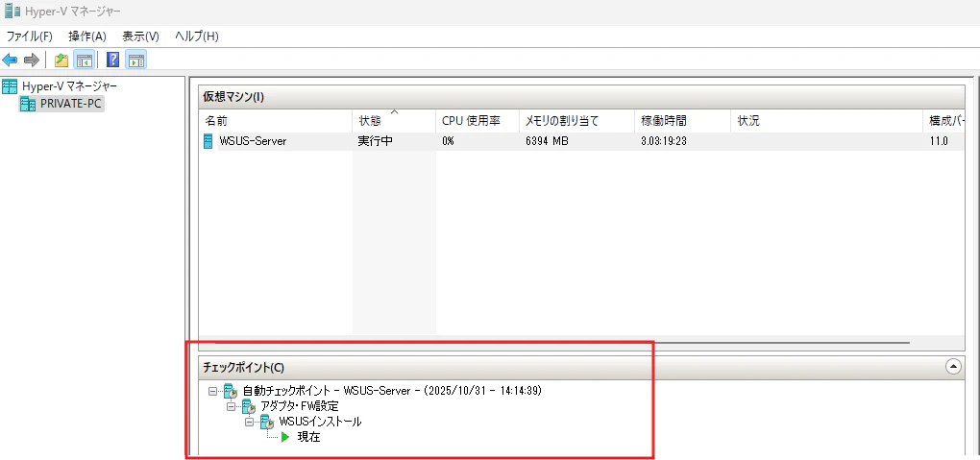Click the 6394 MB memory cell
The width and height of the screenshot is (980, 460).
547,141
